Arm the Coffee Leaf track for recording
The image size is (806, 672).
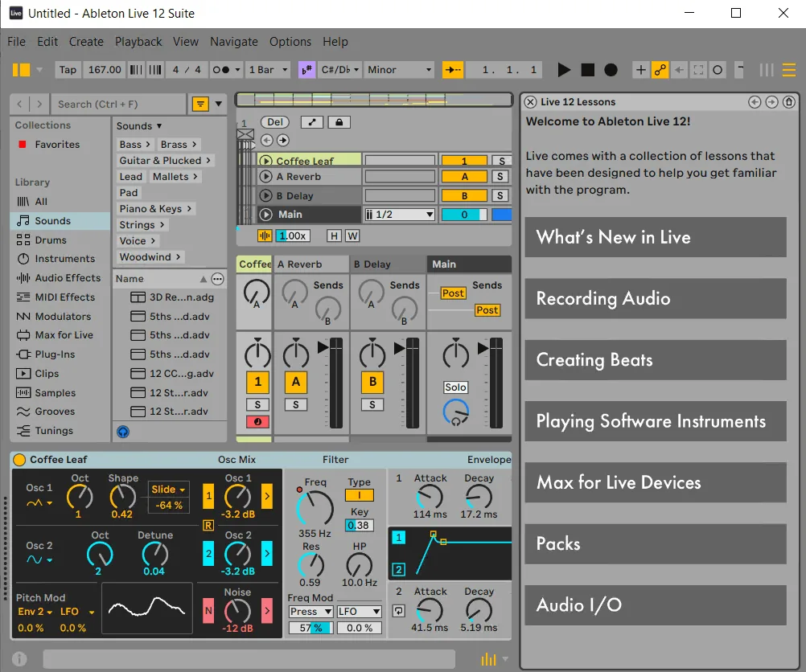click(x=258, y=422)
